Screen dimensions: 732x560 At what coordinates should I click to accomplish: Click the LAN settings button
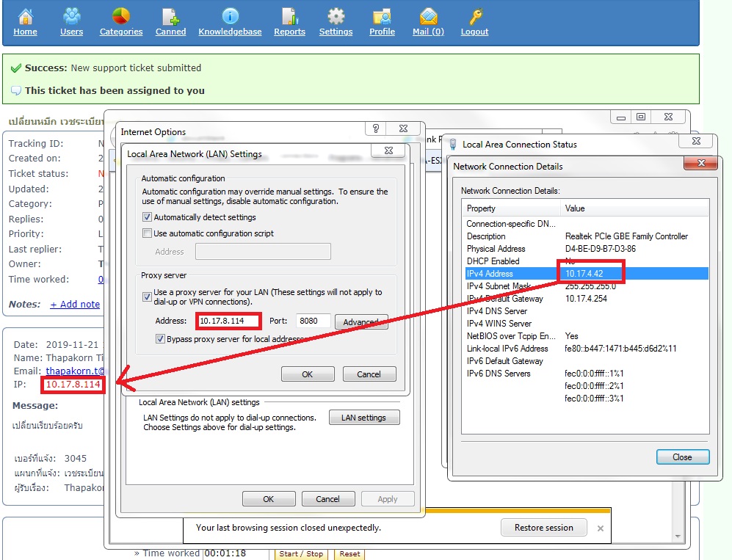click(364, 418)
